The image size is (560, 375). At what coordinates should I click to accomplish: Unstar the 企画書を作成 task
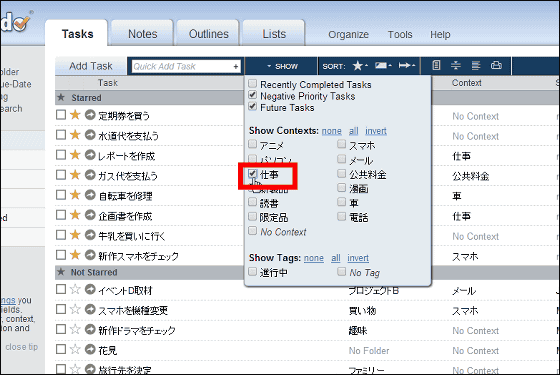point(75,215)
